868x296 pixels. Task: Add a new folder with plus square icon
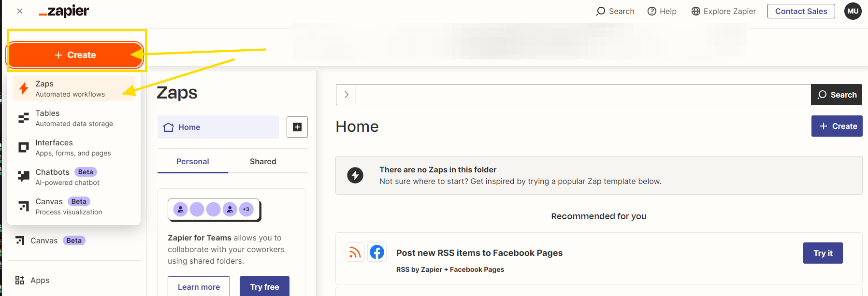(297, 127)
